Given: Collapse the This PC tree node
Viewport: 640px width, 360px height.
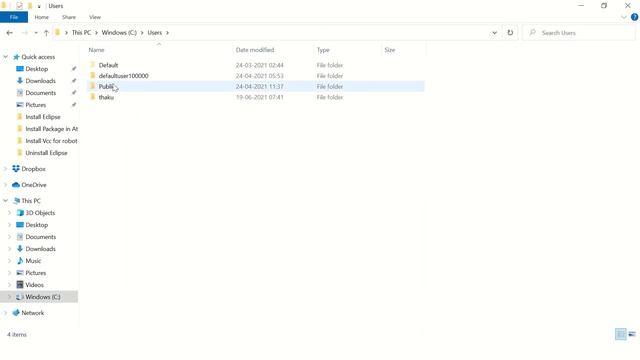Looking at the screenshot, I should 6,201.
